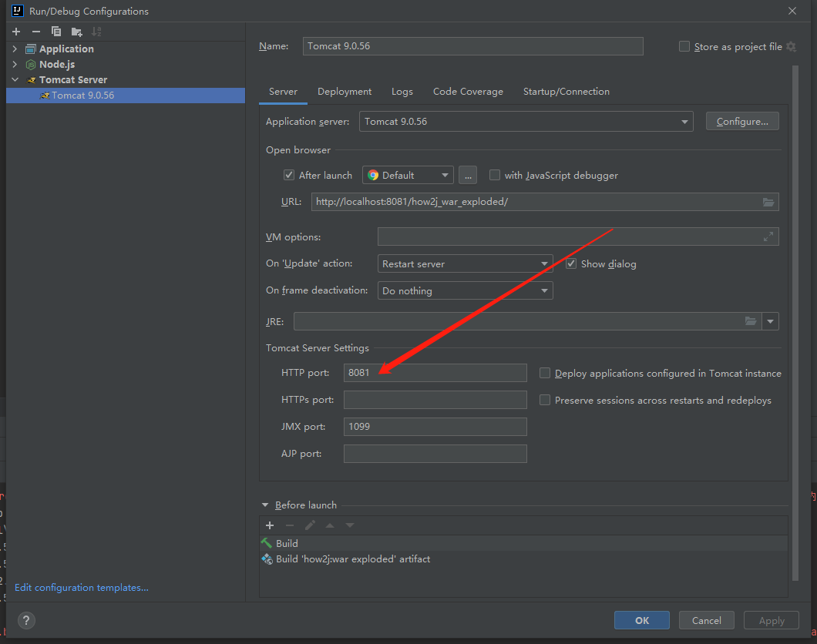
Task: Click the JRE browse folder icon
Action: tap(751, 321)
